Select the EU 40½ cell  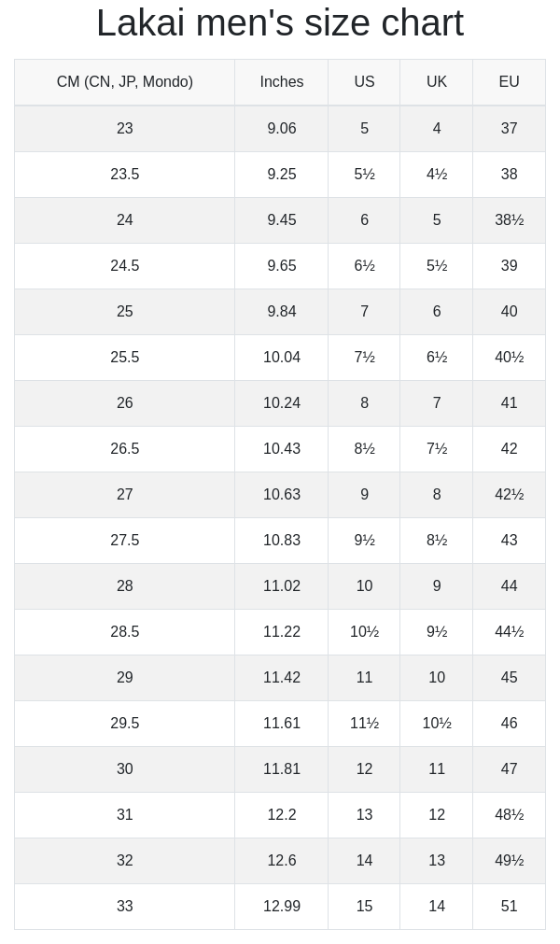(x=509, y=358)
